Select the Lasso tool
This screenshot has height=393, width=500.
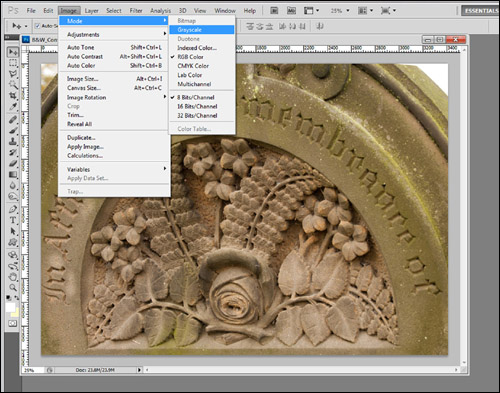13,74
